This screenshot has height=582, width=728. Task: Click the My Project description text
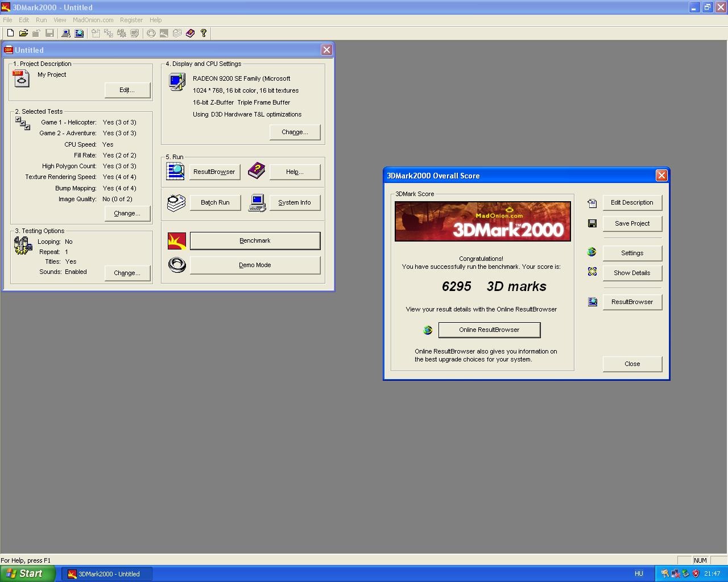tap(52, 74)
